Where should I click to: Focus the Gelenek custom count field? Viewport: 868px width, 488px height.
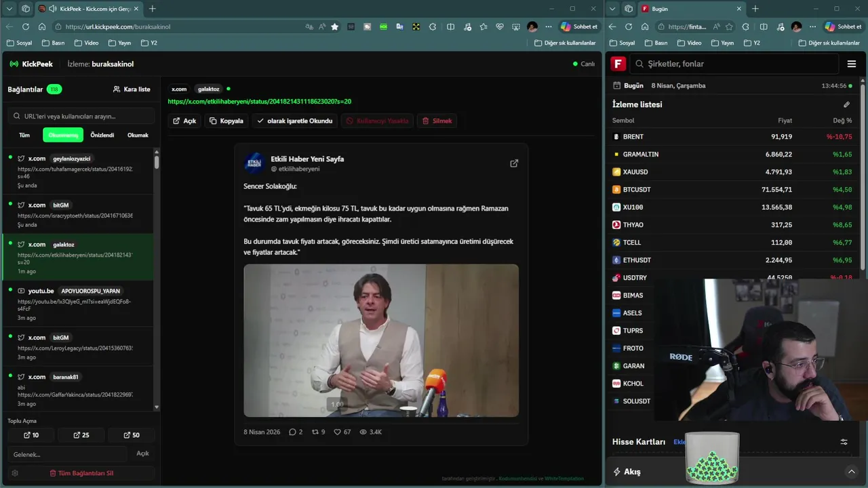(x=68, y=454)
